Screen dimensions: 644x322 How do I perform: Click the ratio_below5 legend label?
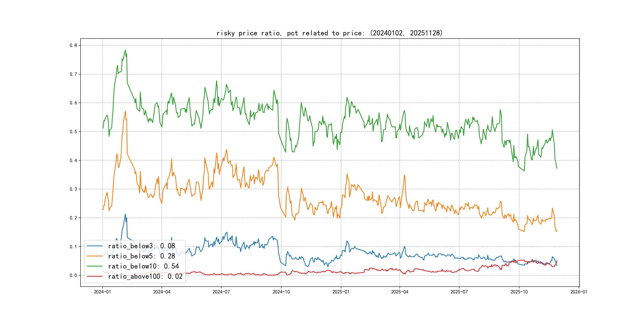(142, 256)
